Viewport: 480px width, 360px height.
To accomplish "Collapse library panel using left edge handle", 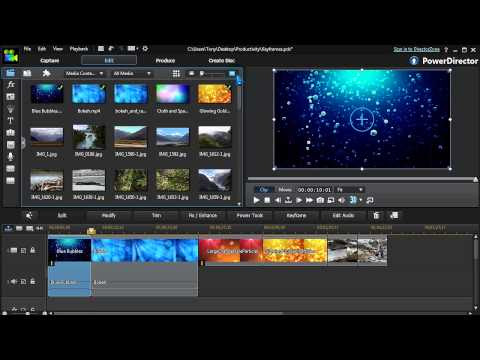I will tap(23, 143).
